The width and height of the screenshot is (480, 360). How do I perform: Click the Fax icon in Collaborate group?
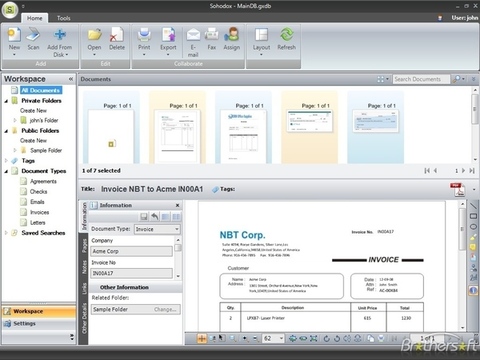211,35
